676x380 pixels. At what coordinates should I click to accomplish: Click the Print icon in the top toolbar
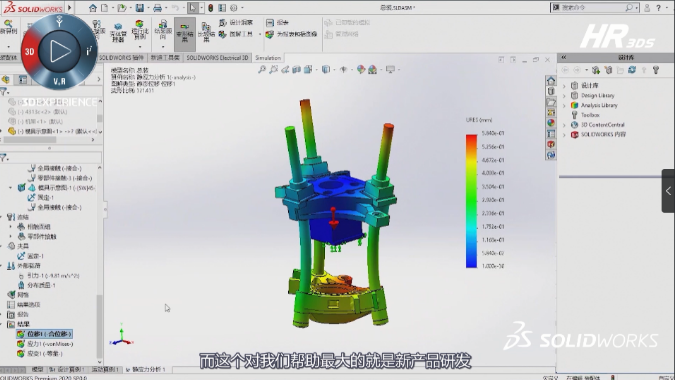click(x=157, y=8)
